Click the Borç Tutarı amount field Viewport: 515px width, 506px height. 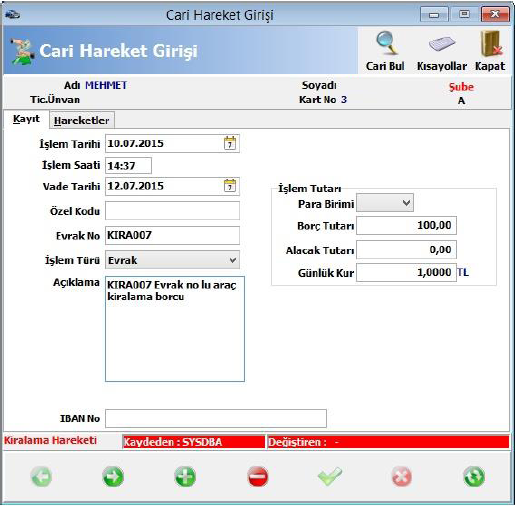[406, 225]
